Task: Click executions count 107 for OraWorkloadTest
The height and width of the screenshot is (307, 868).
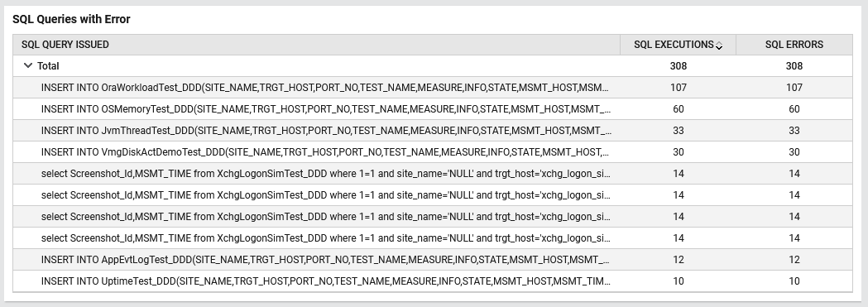Action: tap(679, 88)
